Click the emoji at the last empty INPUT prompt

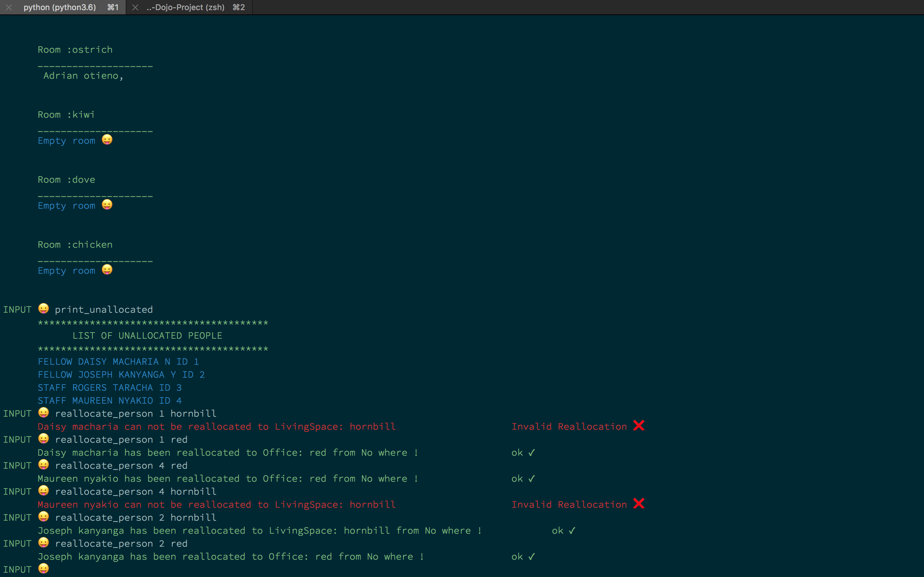point(43,569)
